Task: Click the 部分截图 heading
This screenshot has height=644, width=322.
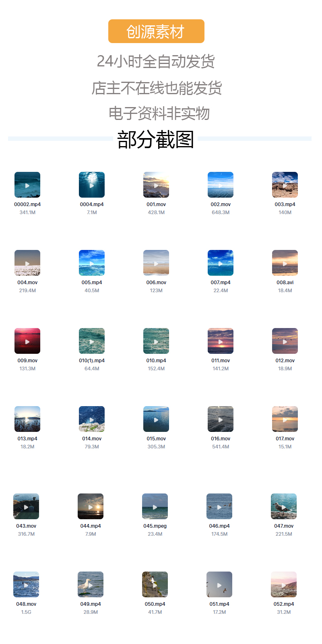Action: coord(155,140)
